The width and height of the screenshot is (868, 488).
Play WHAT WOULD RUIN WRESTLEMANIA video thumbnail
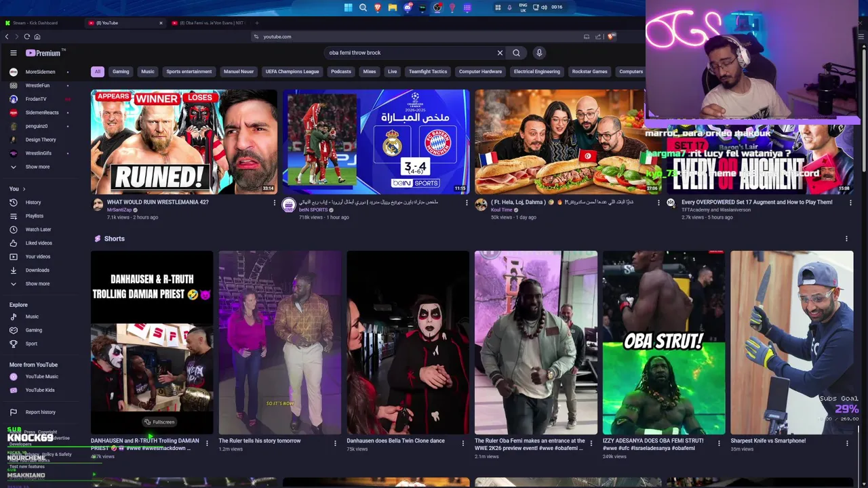184,142
